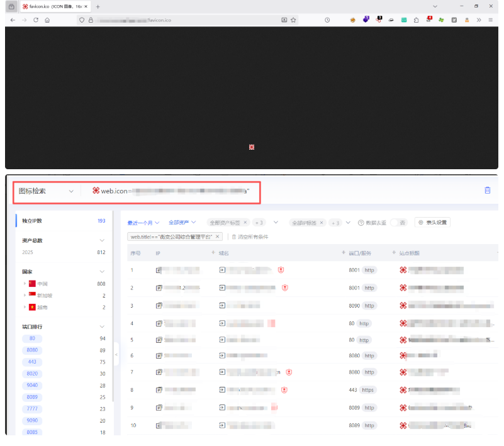Click the trash icon beside the icon search bar

click(488, 191)
